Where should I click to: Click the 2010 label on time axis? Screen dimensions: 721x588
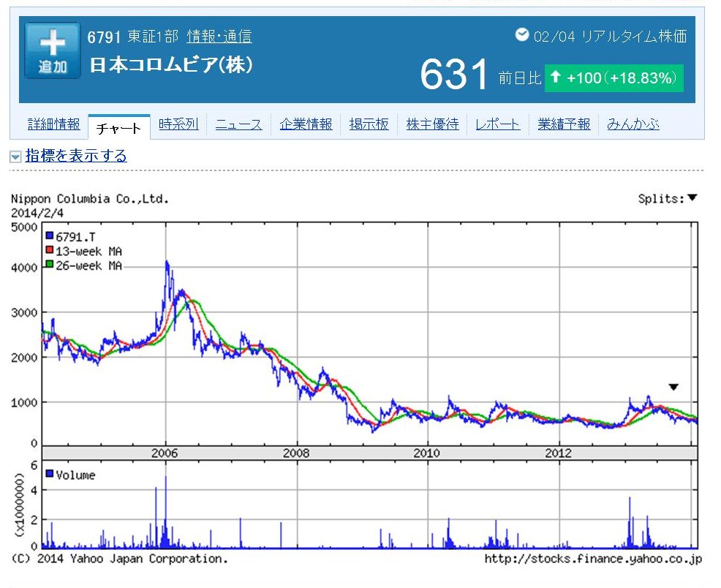[x=427, y=453]
